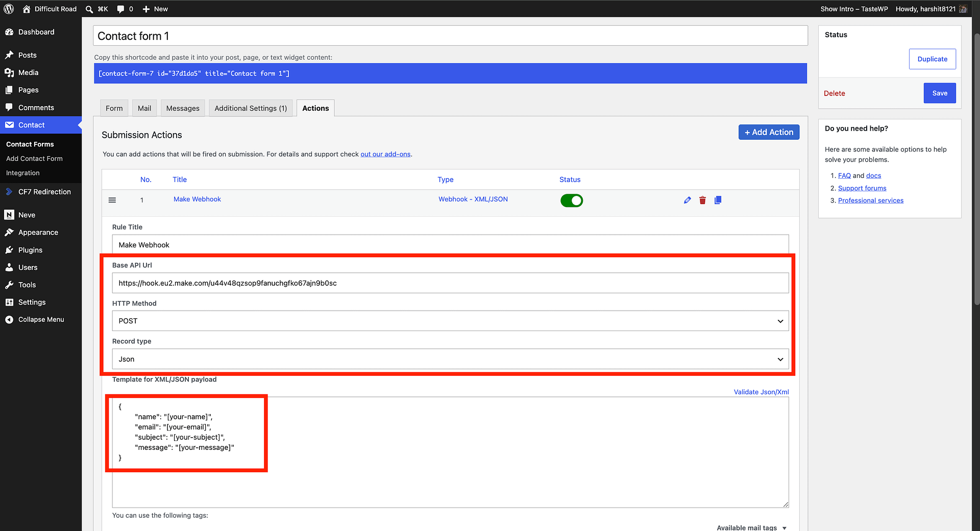Open Add Contact Form submenu item
This screenshot has height=531, width=980.
pyautogui.click(x=34, y=159)
